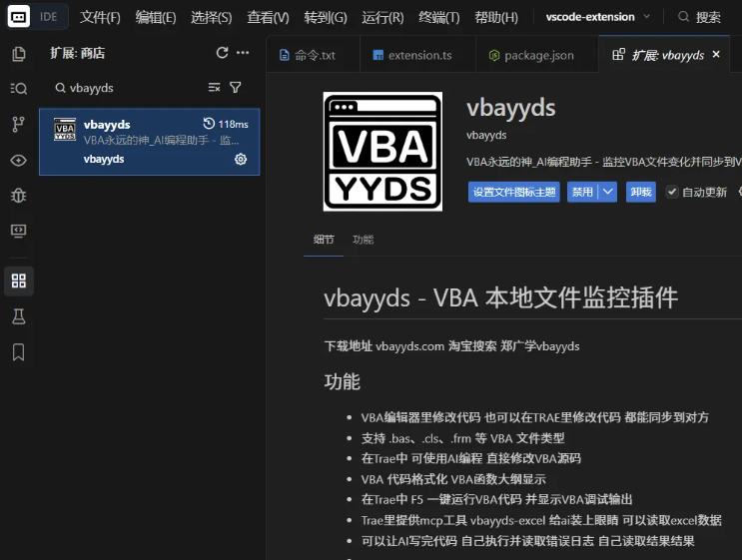Open extensions filter funnel icon
This screenshot has width=742, height=560.
tap(236, 88)
